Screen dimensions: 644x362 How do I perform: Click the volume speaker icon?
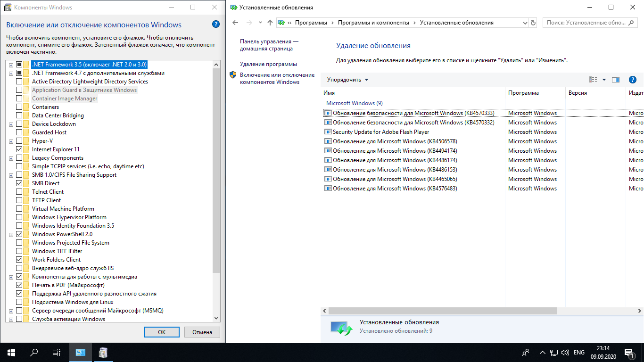pos(565,352)
